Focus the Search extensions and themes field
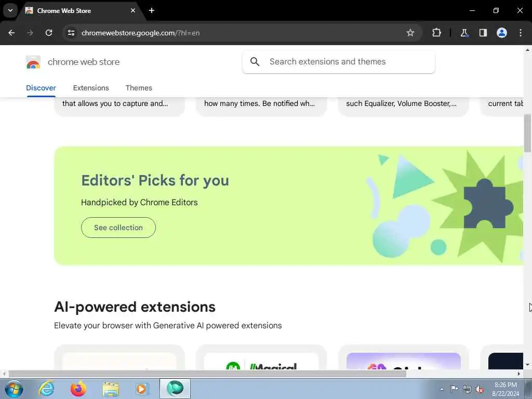 (x=339, y=62)
